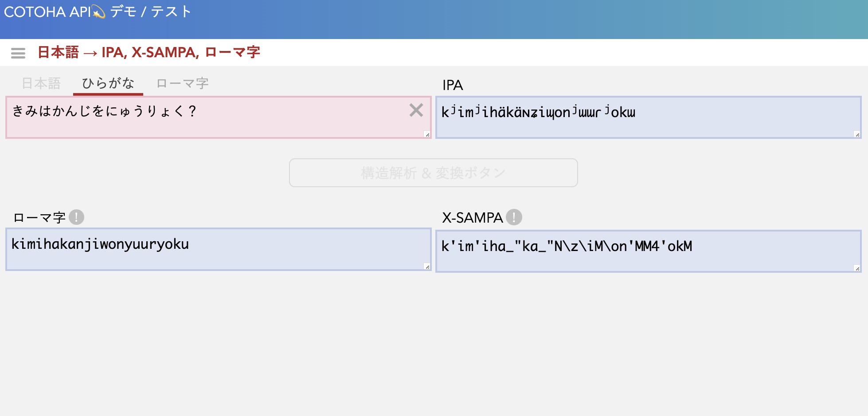Select the IPA transcription output field
The height and width of the screenshot is (416, 868).
pos(647,118)
